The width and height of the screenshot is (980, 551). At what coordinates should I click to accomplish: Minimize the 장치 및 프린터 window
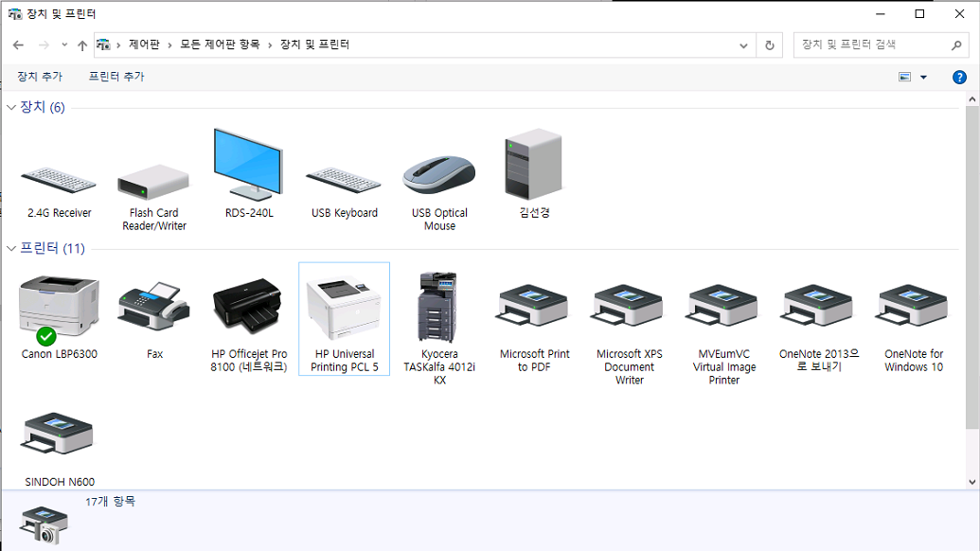[x=880, y=14]
